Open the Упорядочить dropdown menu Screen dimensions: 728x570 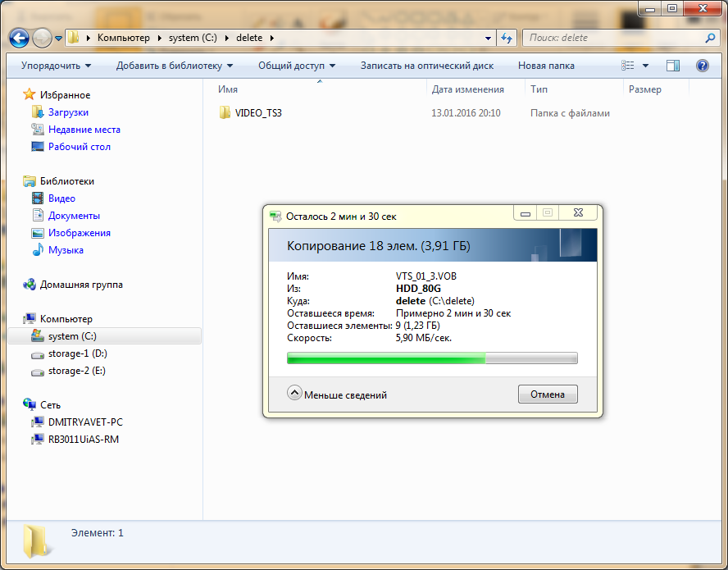point(56,66)
